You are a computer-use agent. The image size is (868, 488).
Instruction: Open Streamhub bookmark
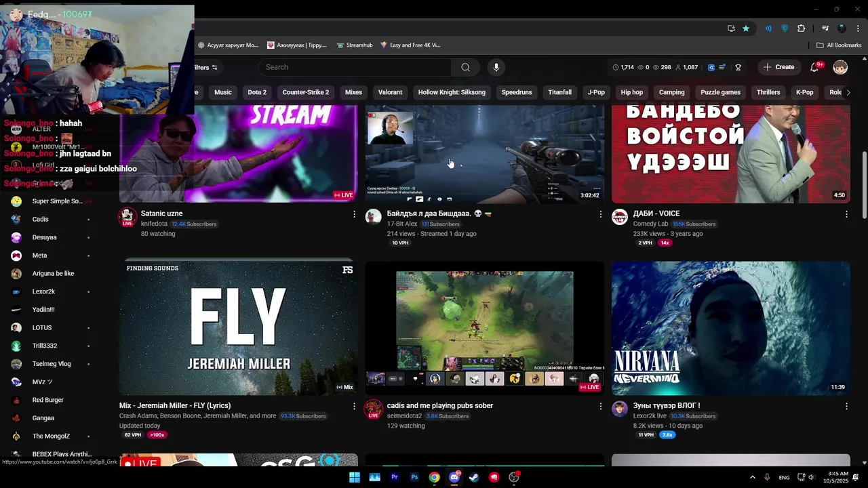[x=354, y=45]
